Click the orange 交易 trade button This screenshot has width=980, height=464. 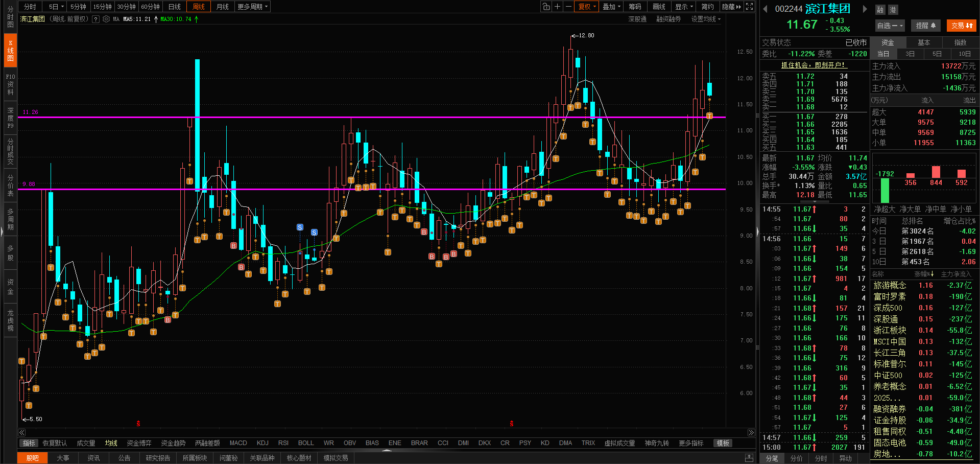[x=962, y=26]
